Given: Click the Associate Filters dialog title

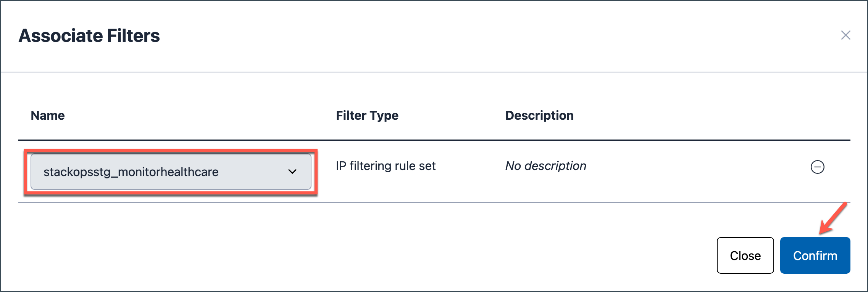Looking at the screenshot, I should (x=89, y=36).
